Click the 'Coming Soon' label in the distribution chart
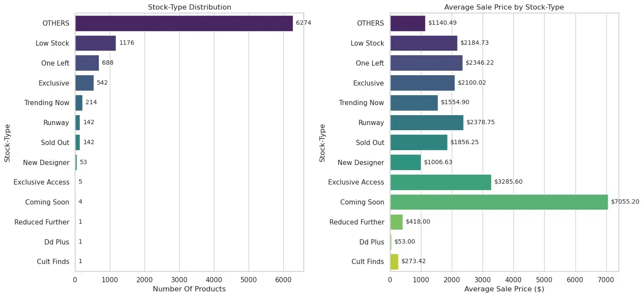Screen dimensions: 644x297 (47, 202)
